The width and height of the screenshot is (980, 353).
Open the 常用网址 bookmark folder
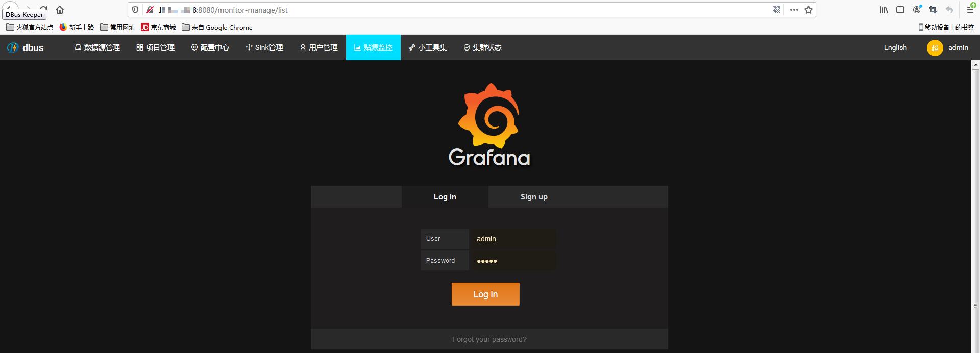[117, 27]
